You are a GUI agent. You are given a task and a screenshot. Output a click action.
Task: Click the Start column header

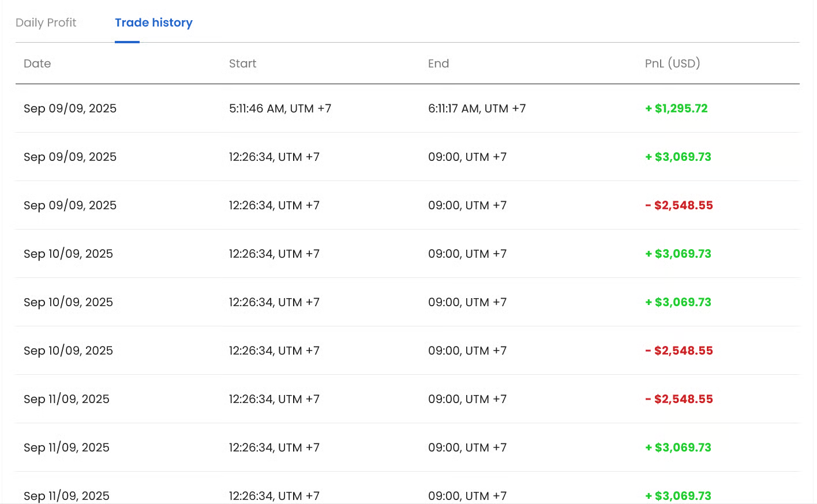click(242, 63)
